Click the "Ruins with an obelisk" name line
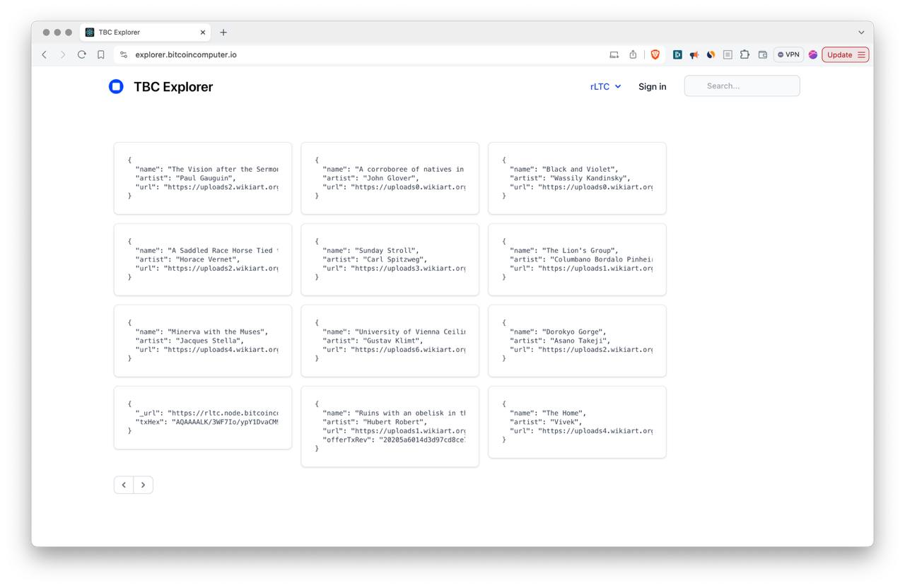 [x=394, y=413]
